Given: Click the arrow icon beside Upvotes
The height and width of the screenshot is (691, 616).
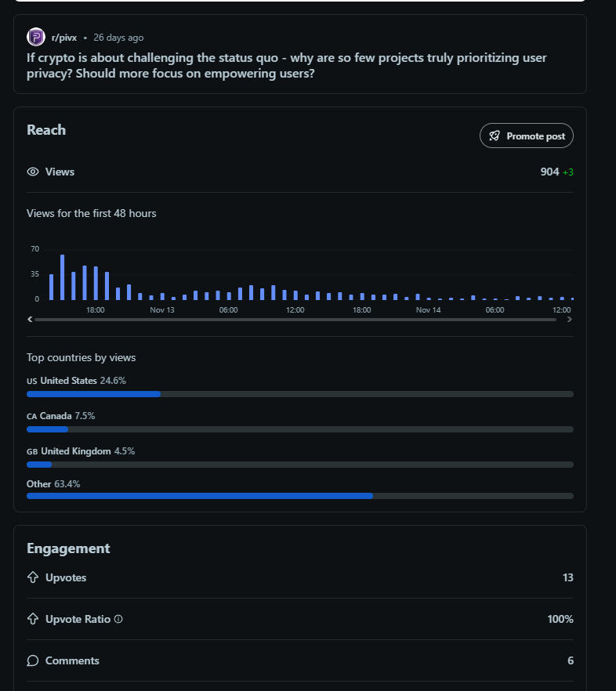Looking at the screenshot, I should 33,577.
